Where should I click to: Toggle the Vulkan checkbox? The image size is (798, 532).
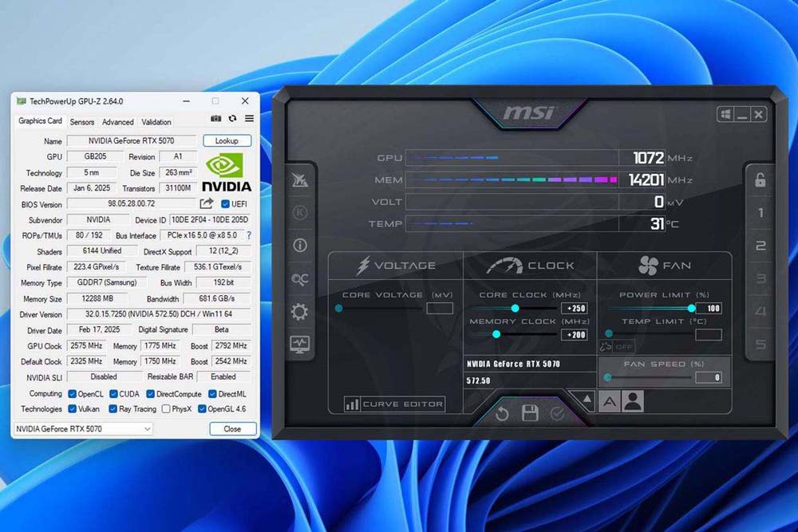pos(73,408)
